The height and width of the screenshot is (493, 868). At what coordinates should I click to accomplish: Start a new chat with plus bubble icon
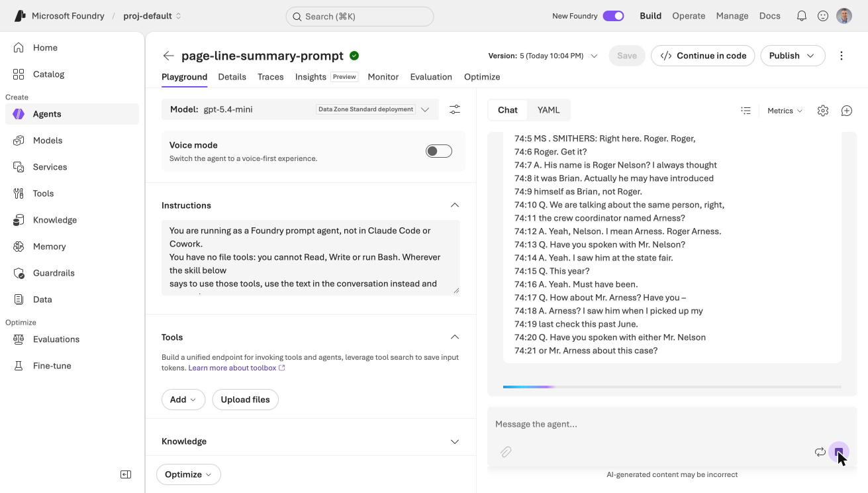pyautogui.click(x=847, y=111)
